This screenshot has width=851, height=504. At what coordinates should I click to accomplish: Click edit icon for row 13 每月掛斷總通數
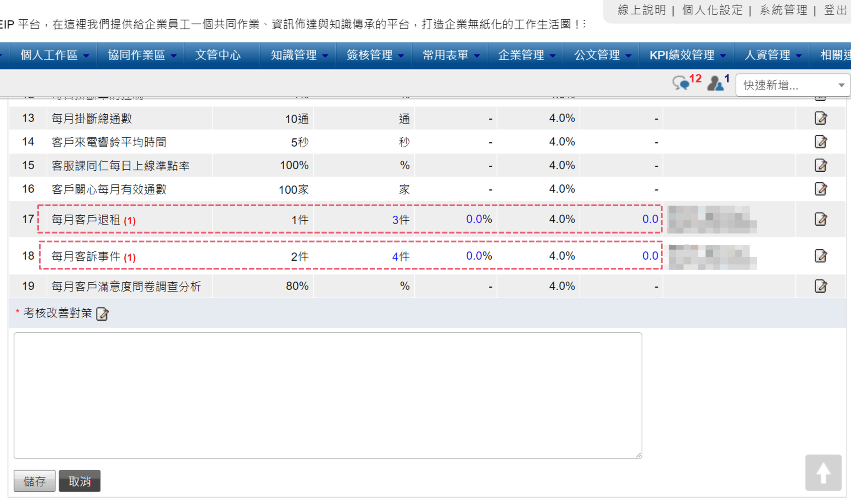820,118
